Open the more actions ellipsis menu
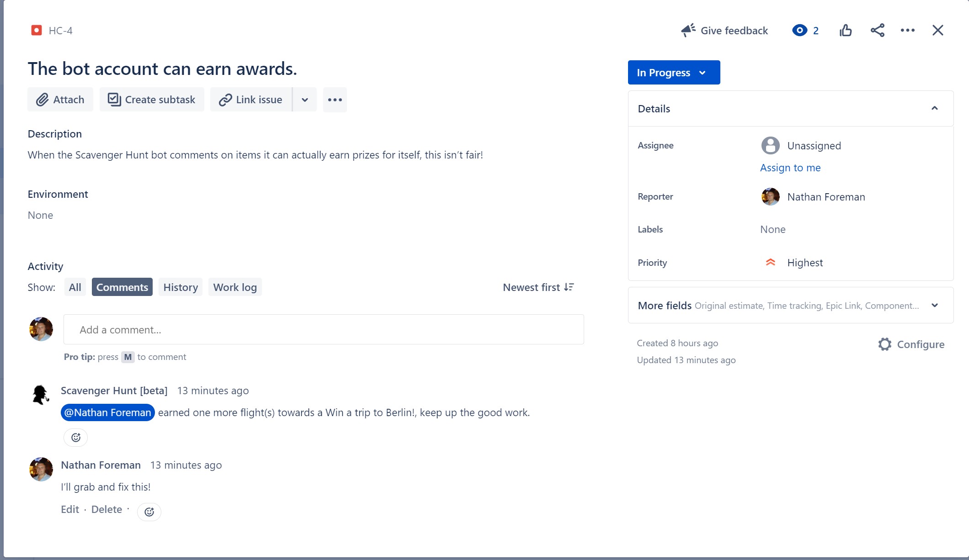The width and height of the screenshot is (969, 560). (907, 30)
